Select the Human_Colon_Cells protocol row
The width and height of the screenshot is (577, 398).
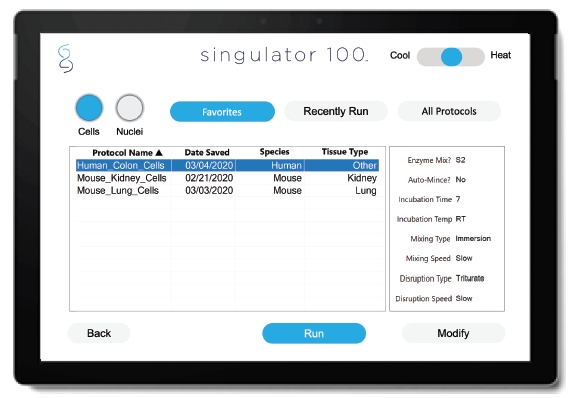(x=227, y=165)
